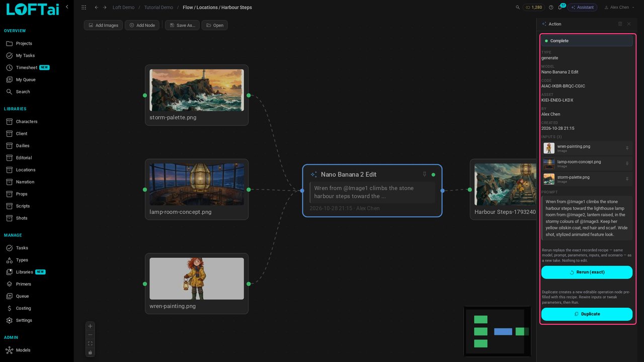Fit the canvas view to screen

[x=90, y=343]
